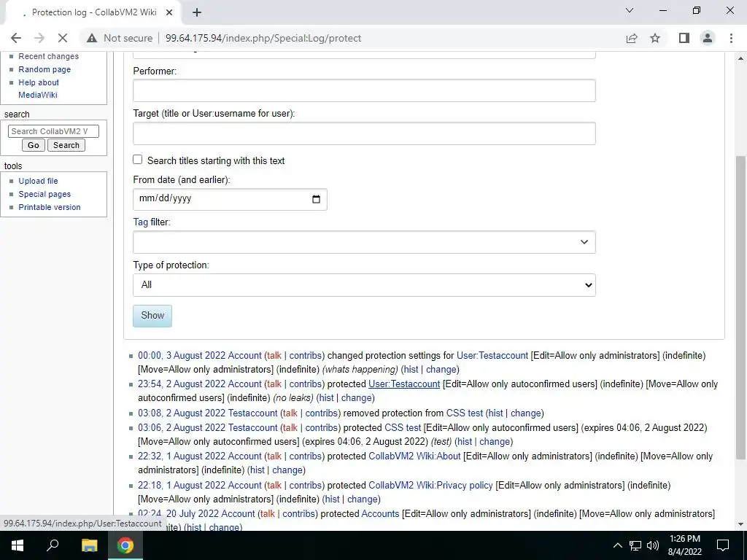Open the Upload file tool link
The width and height of the screenshot is (747, 560).
click(38, 181)
